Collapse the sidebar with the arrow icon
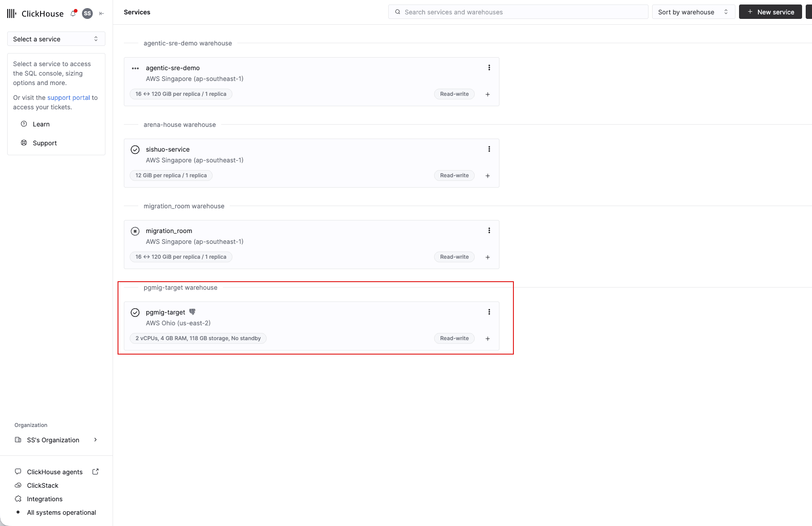 [x=102, y=13]
